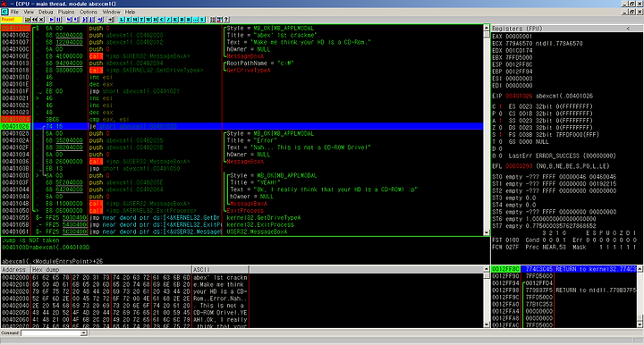Click the Execute till return icon
This screenshot has width=644, height=345.
[100, 20]
